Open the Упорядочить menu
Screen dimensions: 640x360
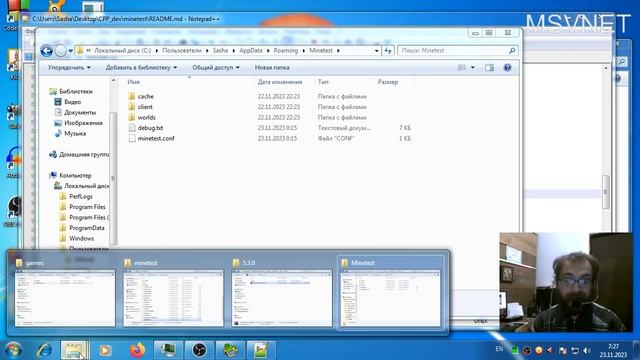coord(69,68)
